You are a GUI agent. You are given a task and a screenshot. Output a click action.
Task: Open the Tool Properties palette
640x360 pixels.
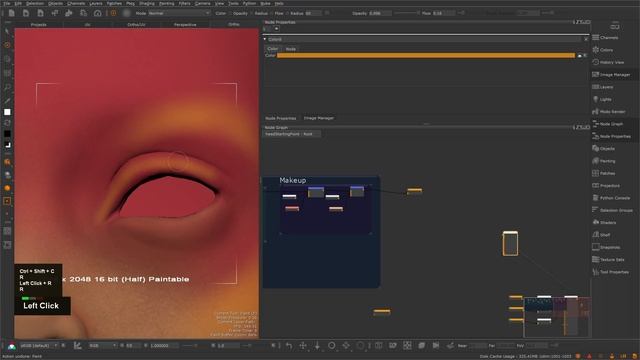tap(611, 272)
